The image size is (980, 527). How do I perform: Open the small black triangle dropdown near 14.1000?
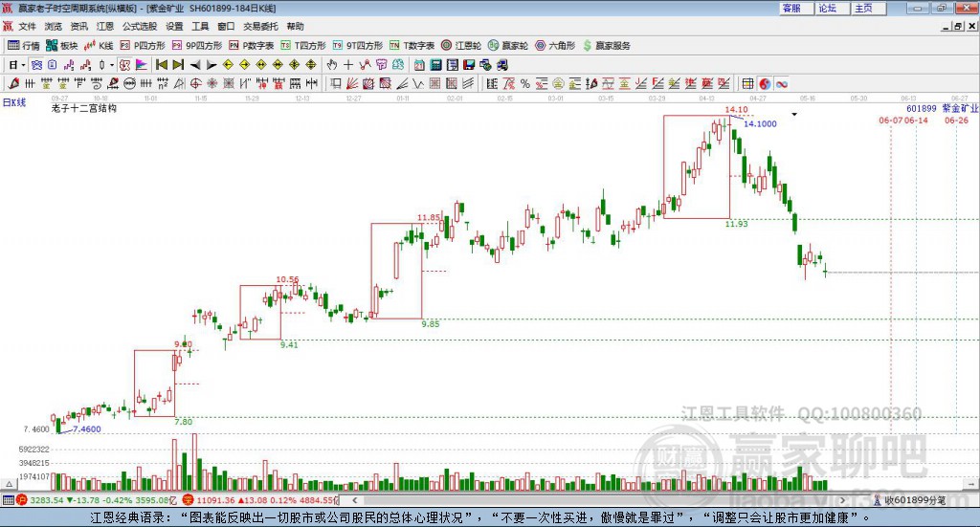point(794,114)
